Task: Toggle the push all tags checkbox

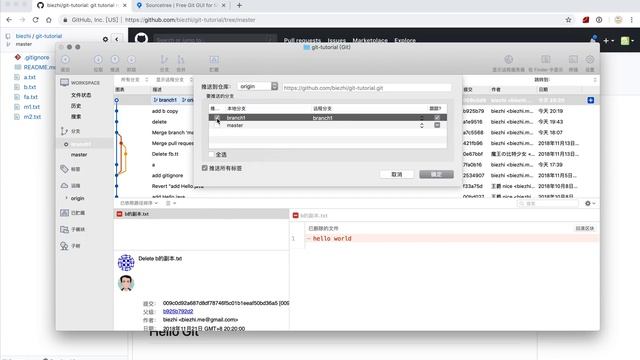Action: [204, 168]
